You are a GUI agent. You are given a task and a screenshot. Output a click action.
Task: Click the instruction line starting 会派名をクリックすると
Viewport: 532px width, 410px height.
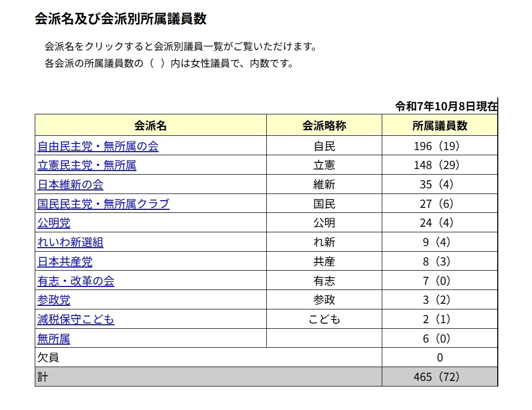coord(181,46)
